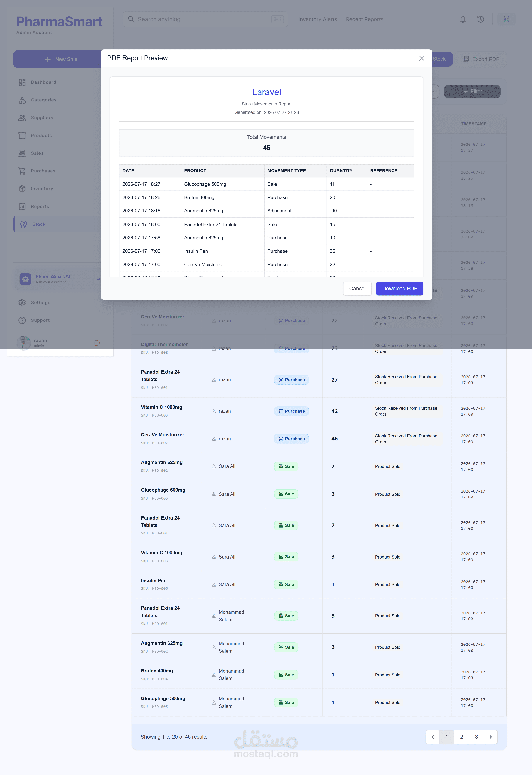The image size is (532, 775).
Task: Open the Suppliers sidebar icon
Action: pos(22,118)
